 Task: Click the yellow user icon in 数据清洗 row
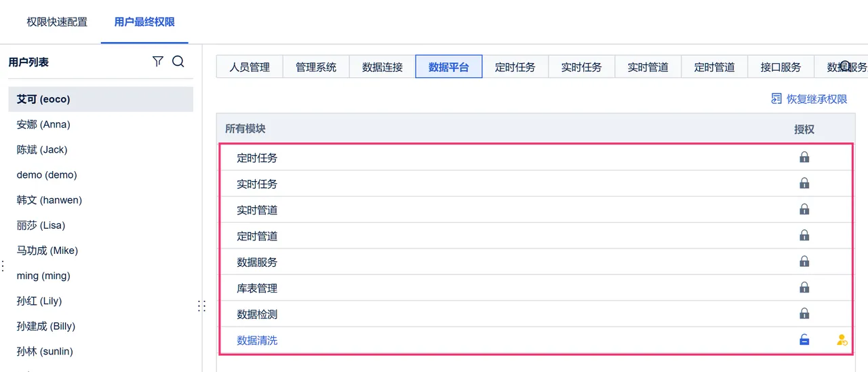point(842,340)
